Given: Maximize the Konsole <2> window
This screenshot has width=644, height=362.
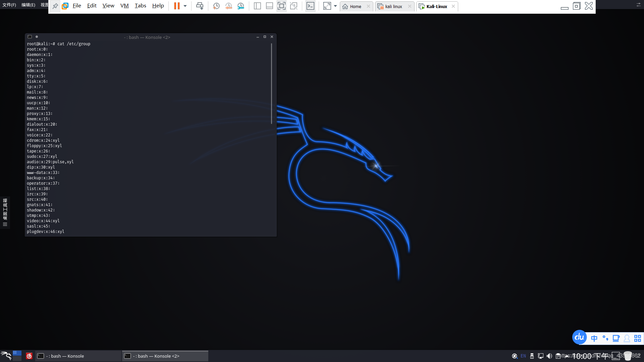Looking at the screenshot, I should [265, 37].
